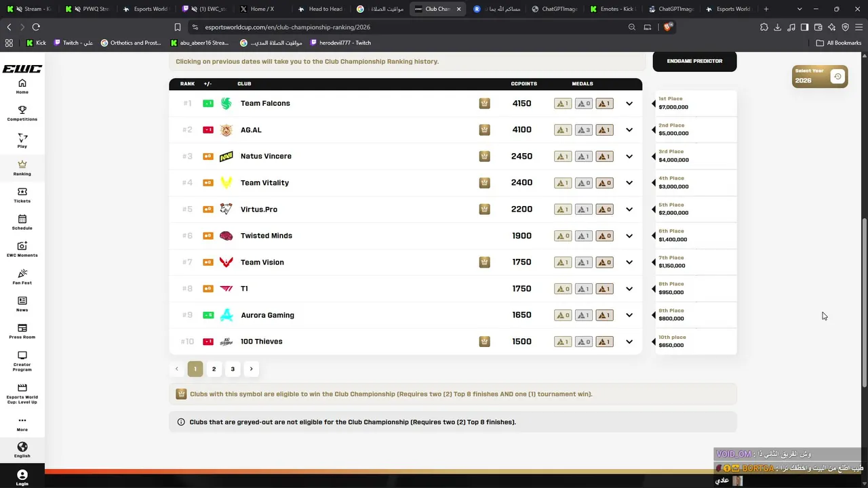Open the Creator Program page
Image resolution: width=868 pixels, height=488 pixels.
pyautogui.click(x=22, y=361)
